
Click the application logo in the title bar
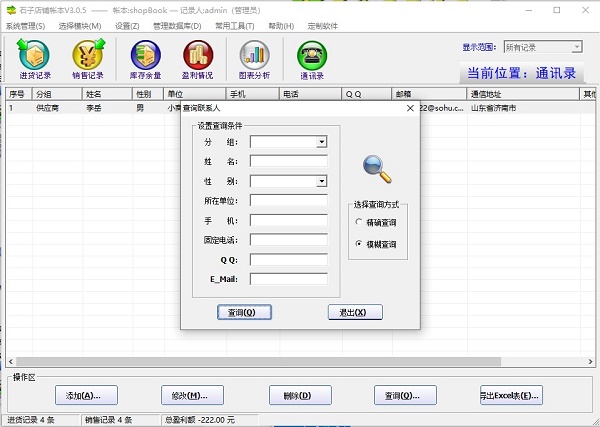11,10
